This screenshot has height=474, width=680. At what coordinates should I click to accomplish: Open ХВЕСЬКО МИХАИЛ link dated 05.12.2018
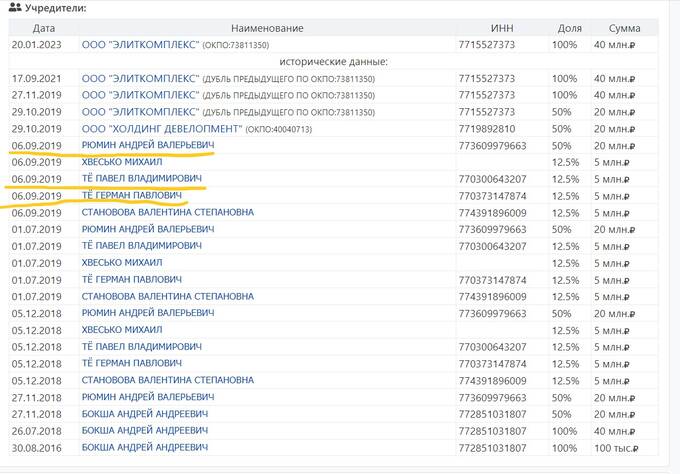(x=122, y=329)
